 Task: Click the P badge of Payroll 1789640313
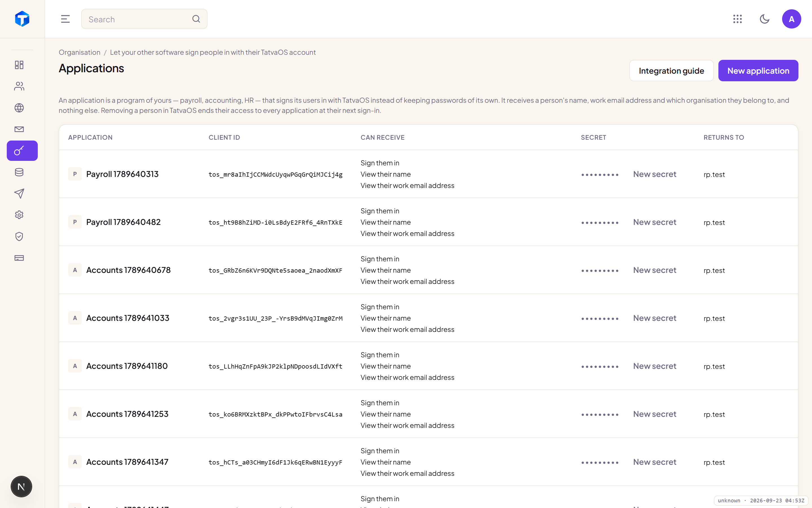(75, 174)
